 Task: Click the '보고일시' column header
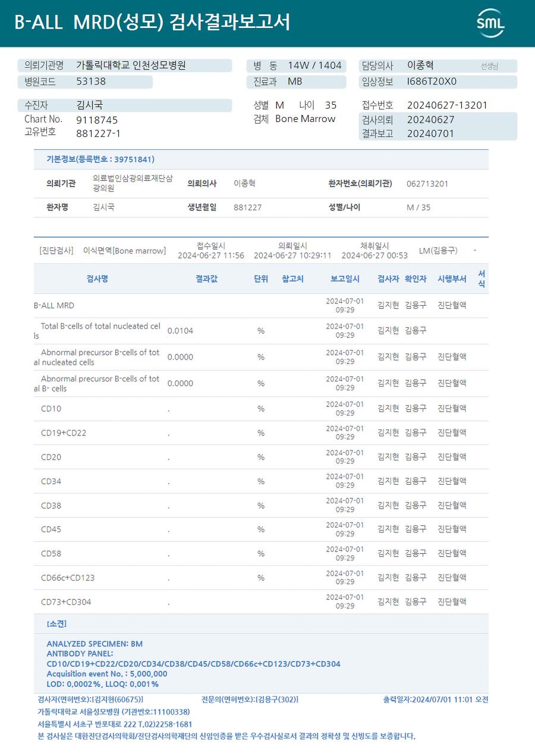[345, 279]
